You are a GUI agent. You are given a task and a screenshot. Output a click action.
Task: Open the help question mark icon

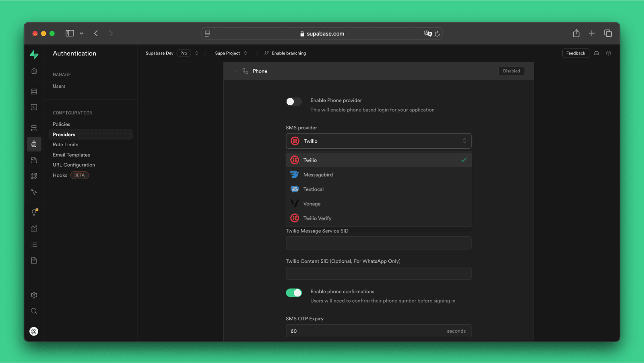point(609,53)
